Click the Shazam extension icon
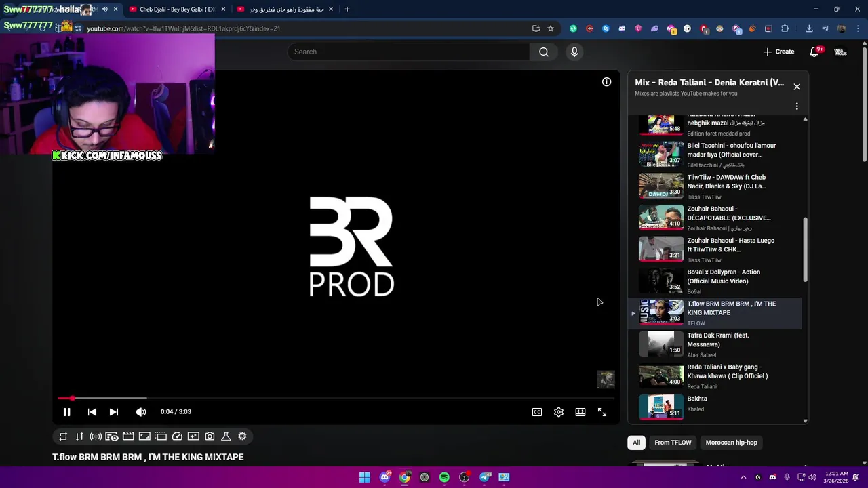Viewport: 868px width, 488px height. coord(606,28)
